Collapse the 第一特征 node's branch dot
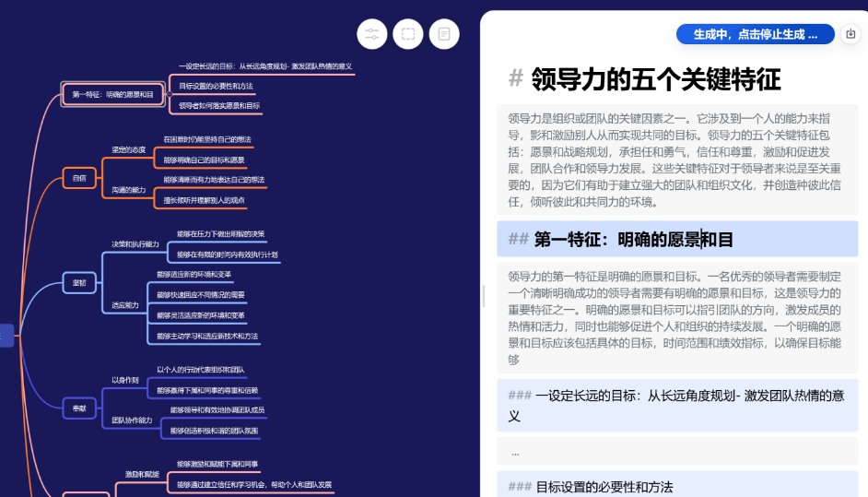 (168, 93)
